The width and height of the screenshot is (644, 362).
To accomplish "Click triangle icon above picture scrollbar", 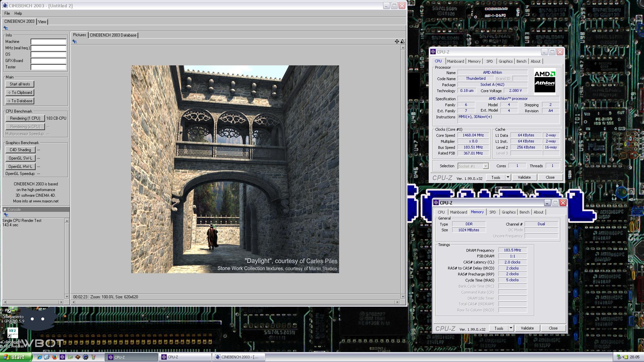I will [x=402, y=41].
